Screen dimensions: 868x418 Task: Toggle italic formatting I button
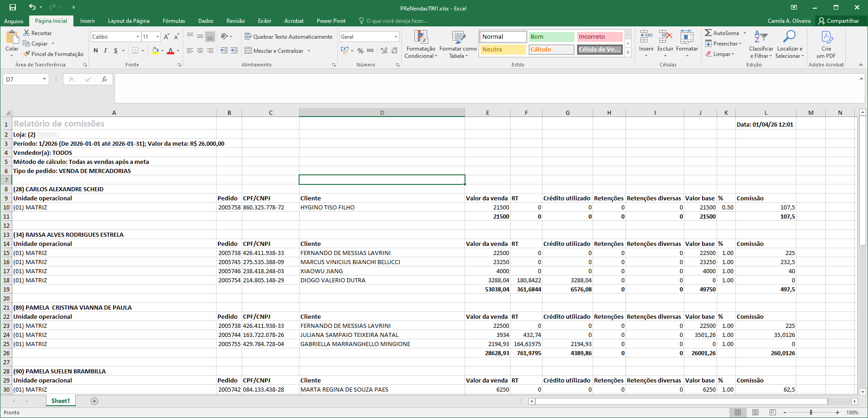click(105, 51)
